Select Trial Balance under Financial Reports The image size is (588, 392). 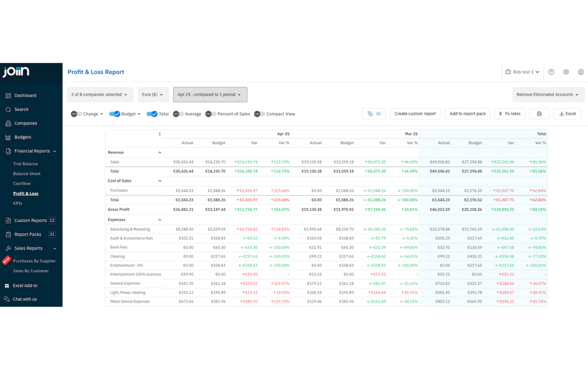point(25,163)
